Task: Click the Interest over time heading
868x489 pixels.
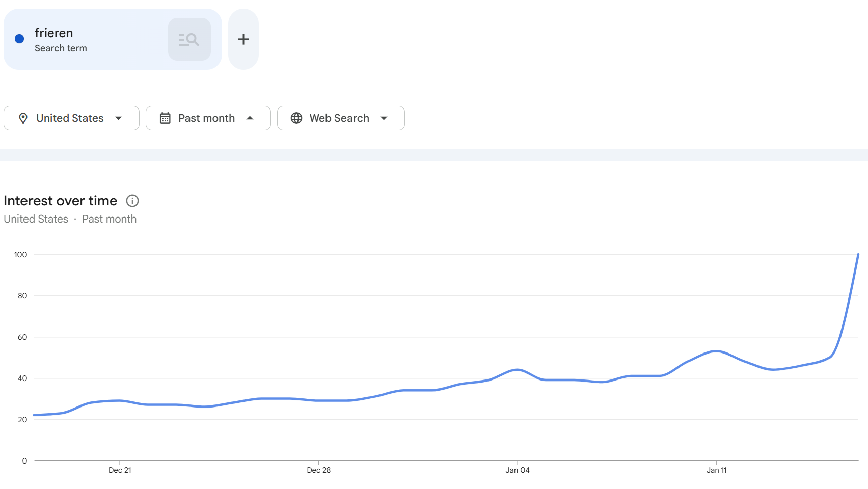Action: 61,201
